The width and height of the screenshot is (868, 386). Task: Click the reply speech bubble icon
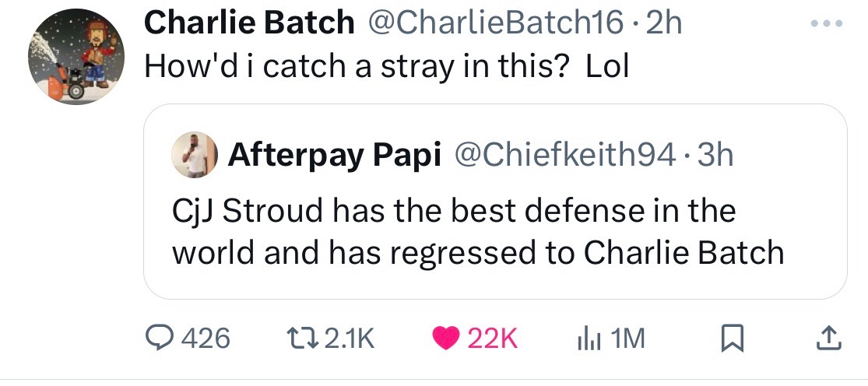coord(160,337)
